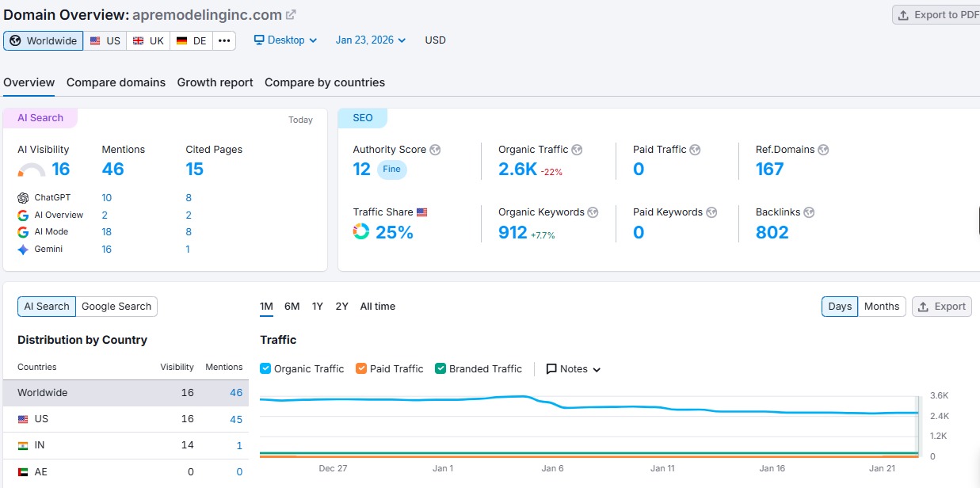Screen dimensions: 980x488
Task: Click the Export to PDF button
Action: tap(943, 13)
